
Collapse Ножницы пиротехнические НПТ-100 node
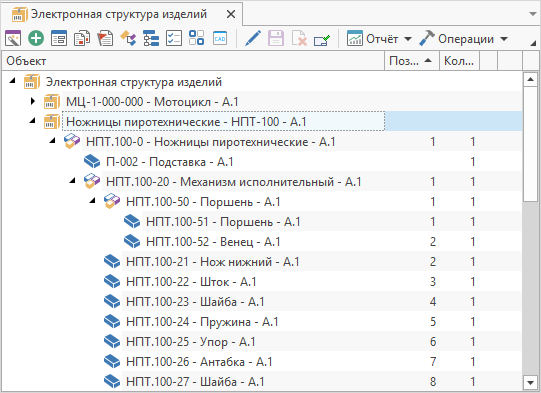tap(32, 121)
